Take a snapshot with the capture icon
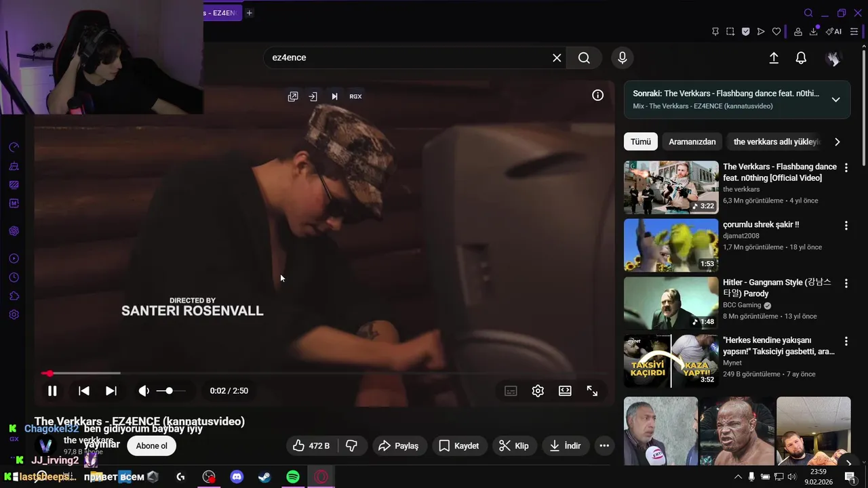This screenshot has width=868, height=488. point(730,31)
